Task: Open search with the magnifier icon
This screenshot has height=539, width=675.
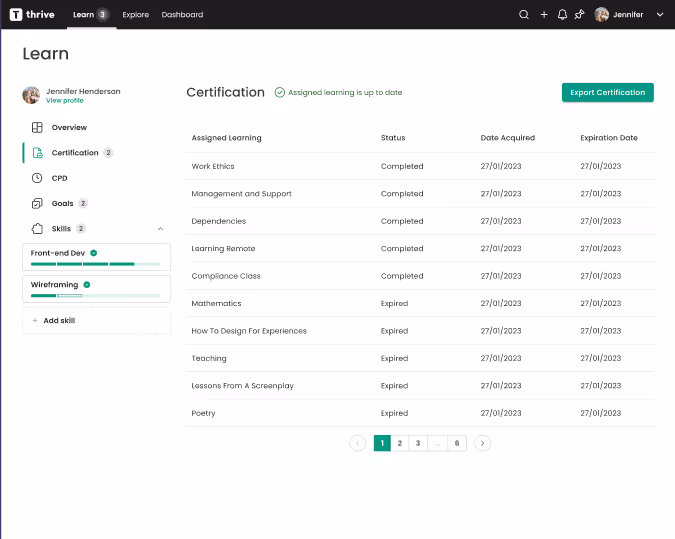Action: 524,15
